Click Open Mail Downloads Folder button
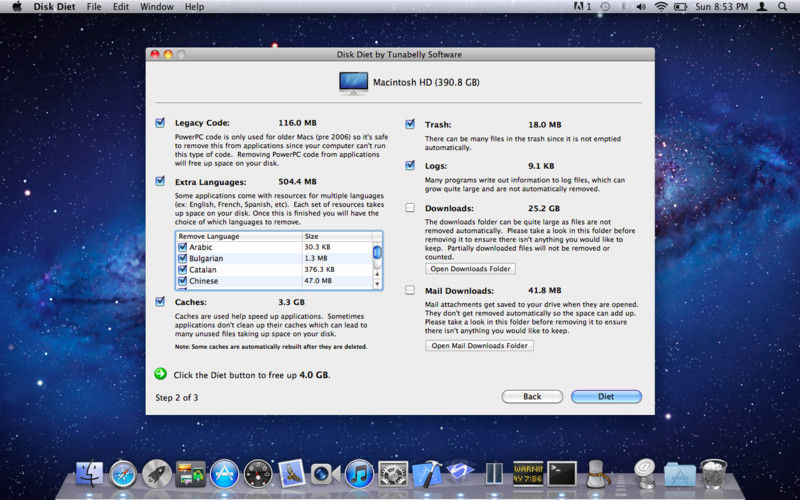 click(480, 345)
